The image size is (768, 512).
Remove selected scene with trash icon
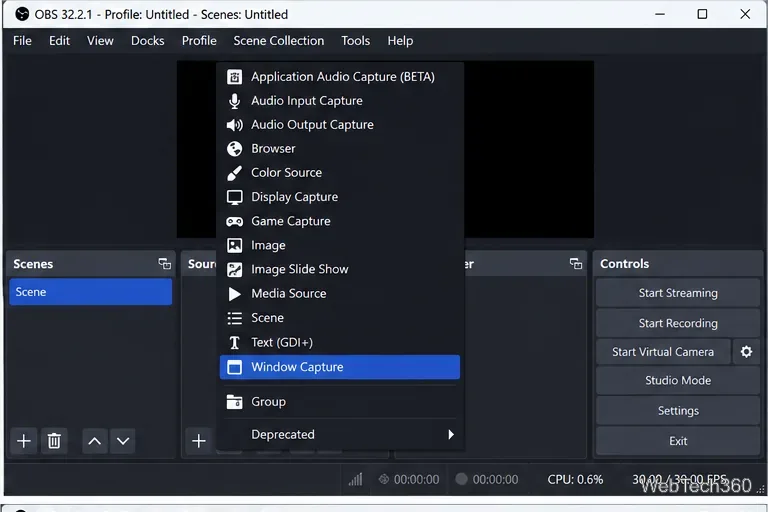tap(54, 441)
